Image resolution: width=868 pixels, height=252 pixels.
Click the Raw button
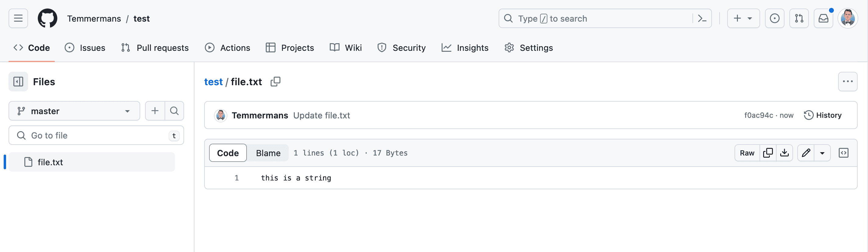(x=747, y=153)
